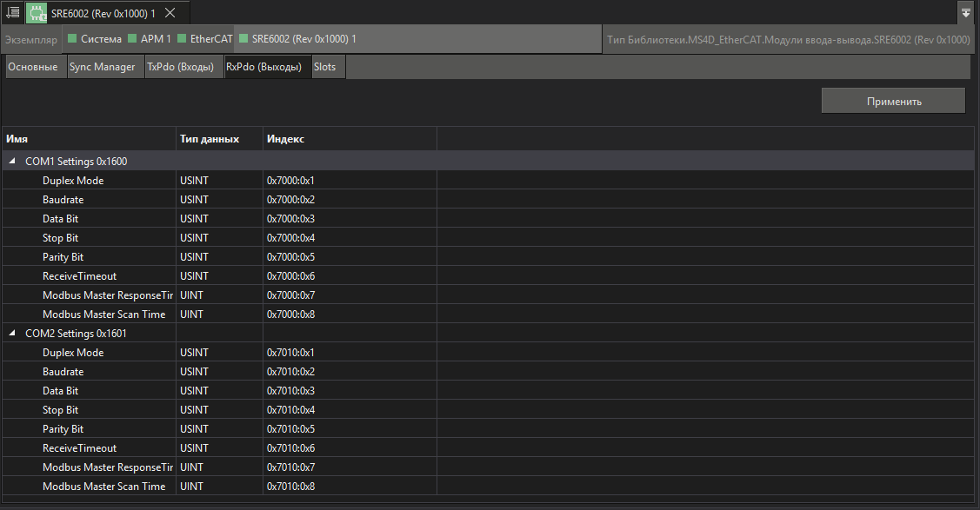Viewport: 980px width, 510px height.
Task: Click the document list icon at top left
Action: 12,12
